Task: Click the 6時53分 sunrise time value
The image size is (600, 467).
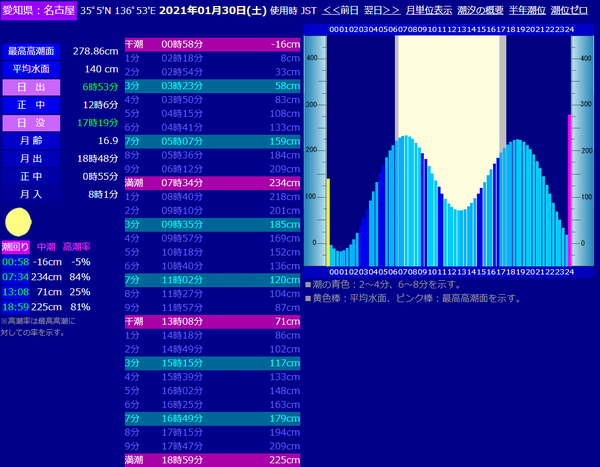Action: [x=100, y=87]
